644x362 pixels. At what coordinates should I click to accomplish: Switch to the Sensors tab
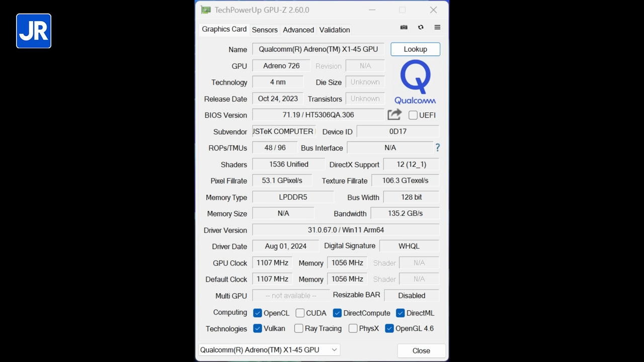(265, 30)
